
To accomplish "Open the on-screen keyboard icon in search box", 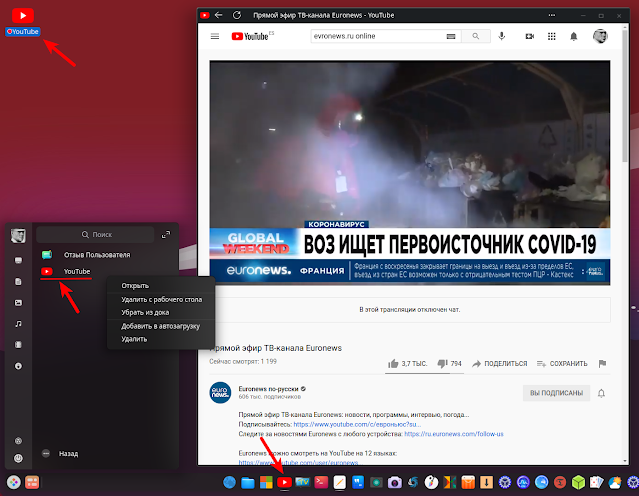I will pyautogui.click(x=451, y=36).
